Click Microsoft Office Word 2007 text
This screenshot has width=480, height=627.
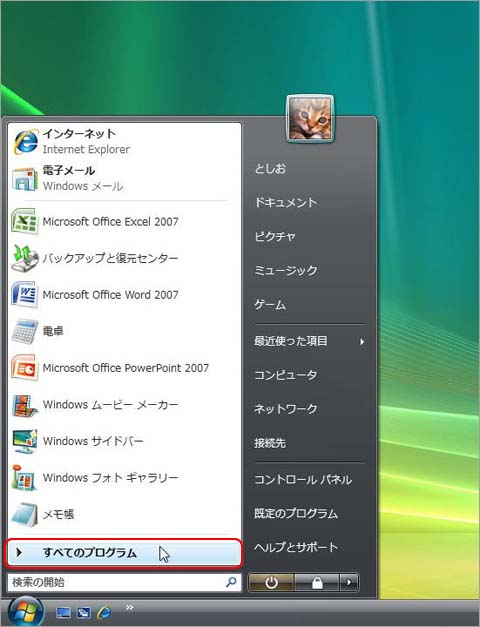pos(110,295)
